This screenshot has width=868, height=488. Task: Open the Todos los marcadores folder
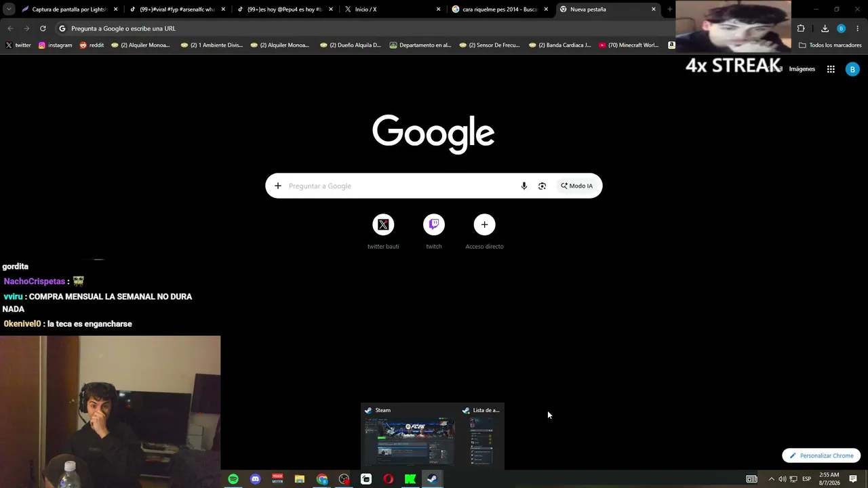click(831, 45)
